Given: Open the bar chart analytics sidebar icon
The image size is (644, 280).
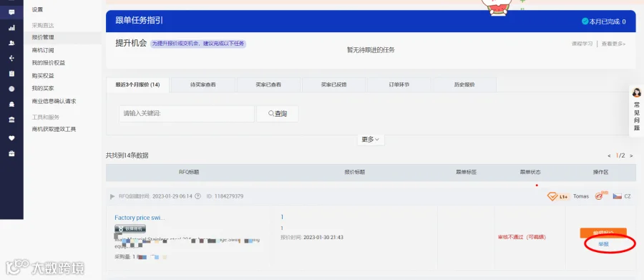Looking at the screenshot, I should point(11,28).
